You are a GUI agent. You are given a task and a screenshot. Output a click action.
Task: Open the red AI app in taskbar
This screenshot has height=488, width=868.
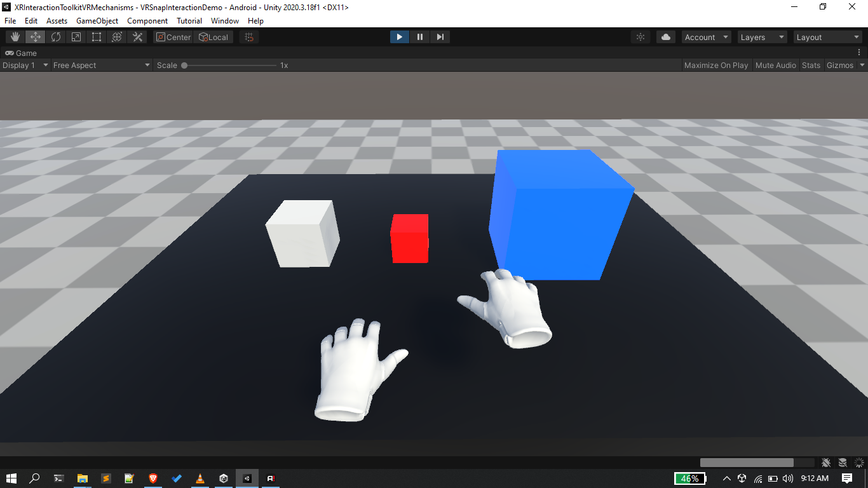coord(271,478)
